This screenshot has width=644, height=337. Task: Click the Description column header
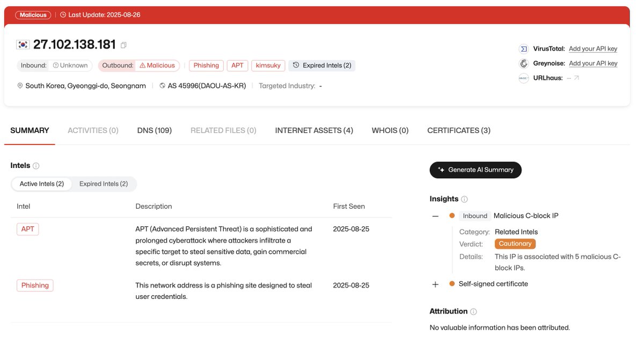153,206
